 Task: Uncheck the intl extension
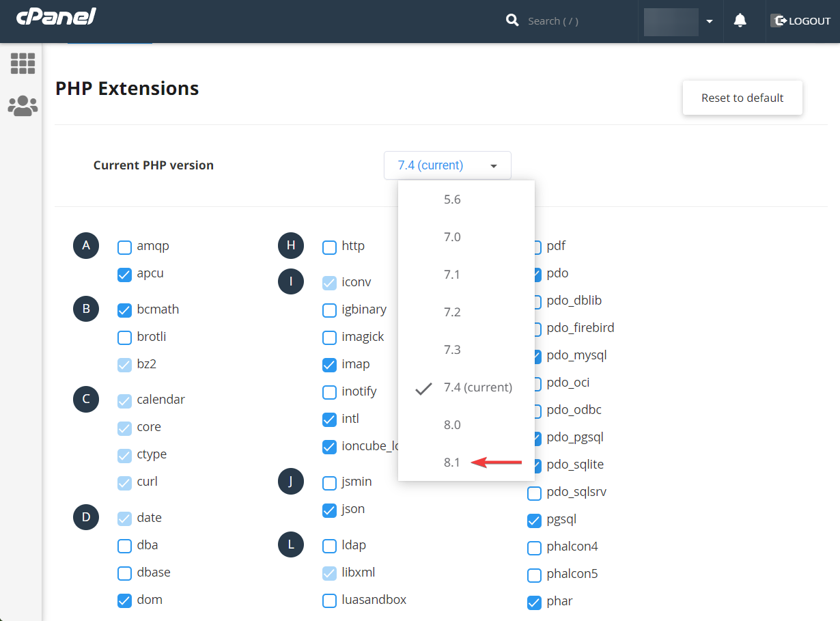pos(329,420)
